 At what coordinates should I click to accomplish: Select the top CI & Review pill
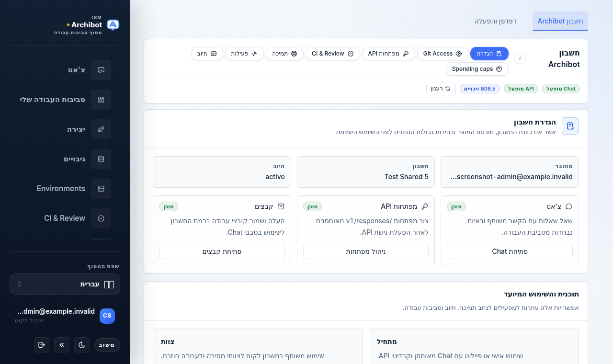point(333,54)
